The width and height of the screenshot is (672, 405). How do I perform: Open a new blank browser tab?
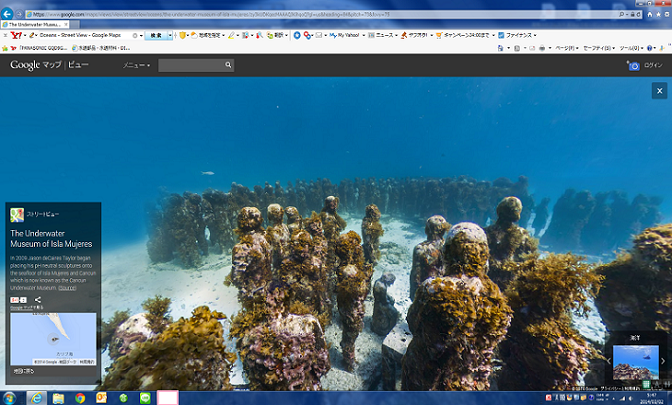pyautogui.click(x=75, y=24)
